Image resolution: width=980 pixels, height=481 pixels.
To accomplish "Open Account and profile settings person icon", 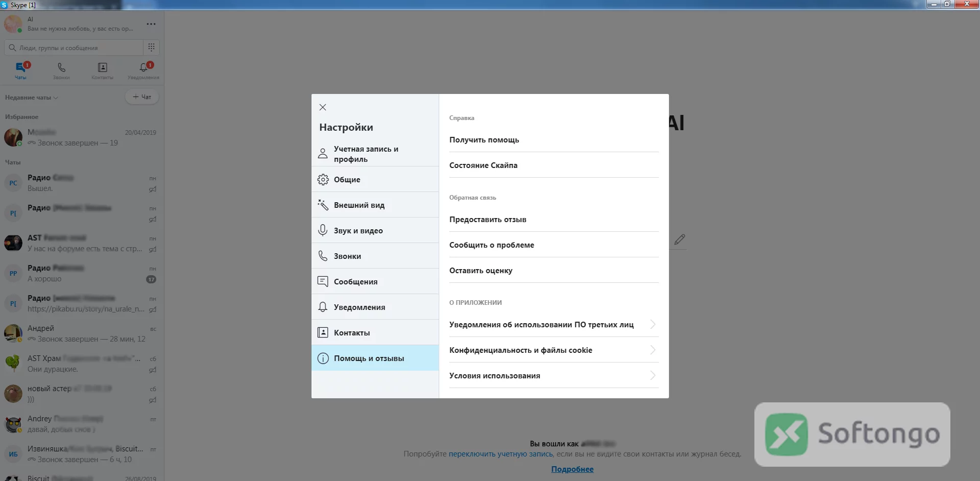I will [323, 154].
